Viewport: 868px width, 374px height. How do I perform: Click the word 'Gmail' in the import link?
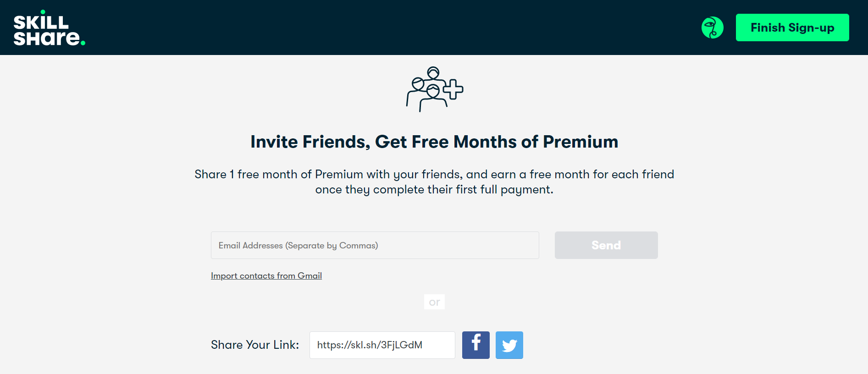click(x=310, y=276)
